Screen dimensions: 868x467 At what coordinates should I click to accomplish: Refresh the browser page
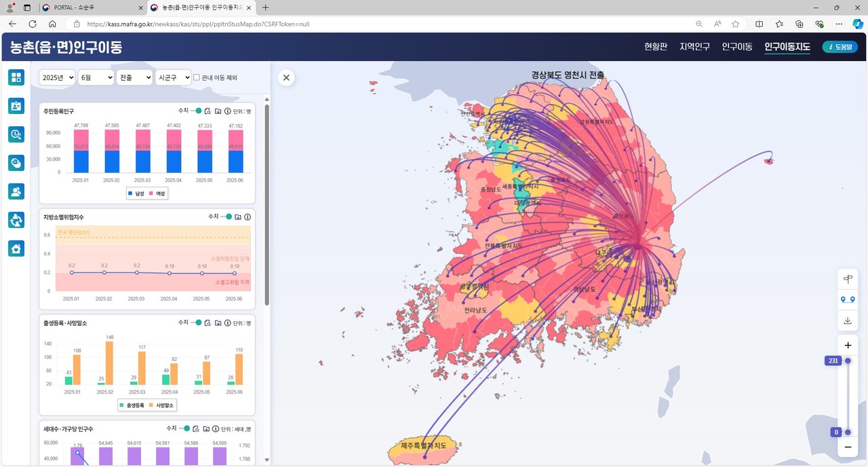32,24
